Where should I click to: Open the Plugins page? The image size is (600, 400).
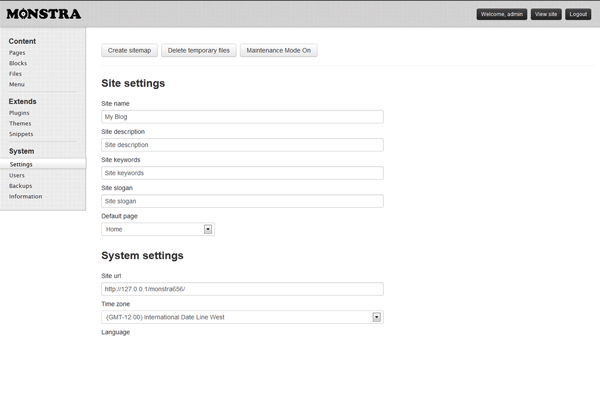coord(19,113)
